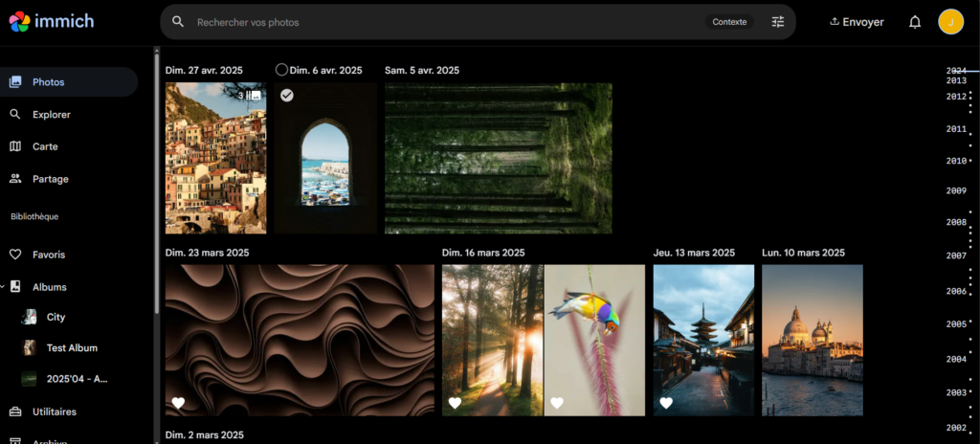980x444 pixels.
Task: Open the Photos section
Action: pyautogui.click(x=69, y=82)
